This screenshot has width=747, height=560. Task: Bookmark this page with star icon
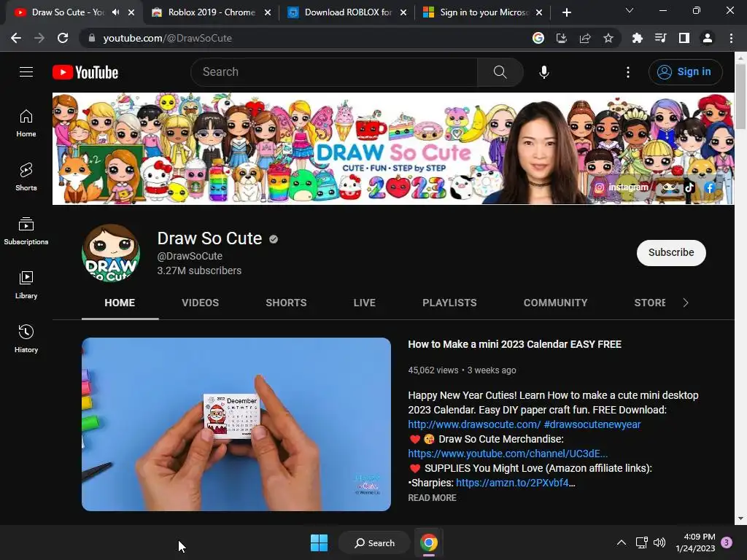tap(608, 38)
